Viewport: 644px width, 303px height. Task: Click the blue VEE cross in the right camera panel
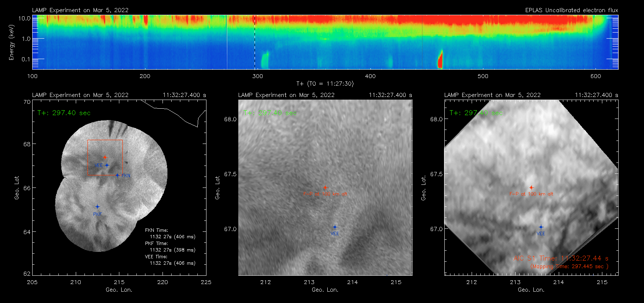tap(541, 227)
